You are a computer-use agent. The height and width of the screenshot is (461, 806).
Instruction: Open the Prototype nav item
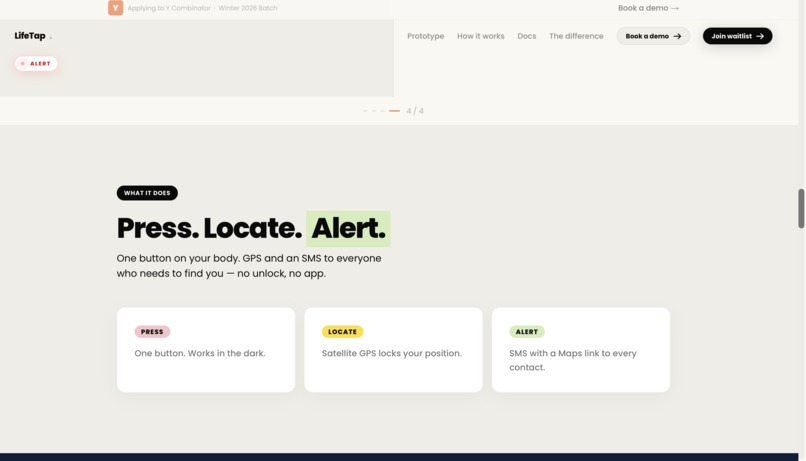(x=425, y=36)
